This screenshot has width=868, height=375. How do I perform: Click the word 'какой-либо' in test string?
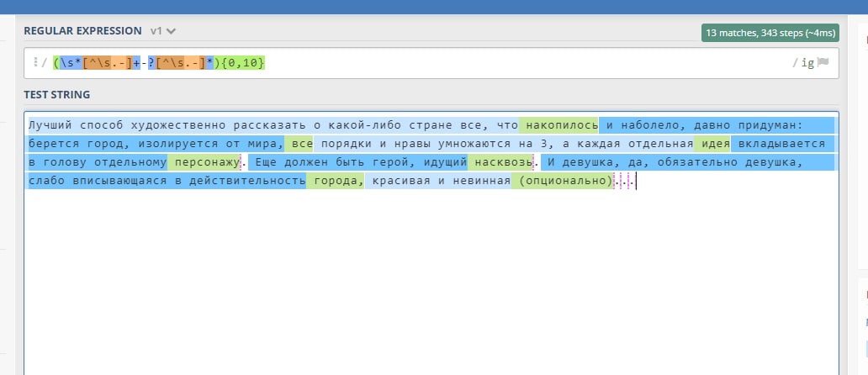tap(364, 125)
